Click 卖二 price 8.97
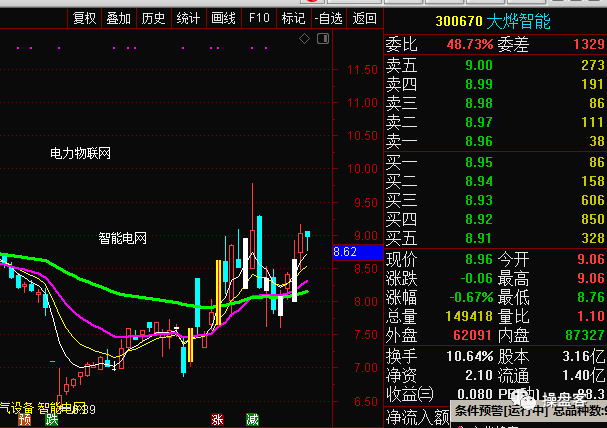The width and height of the screenshot is (607, 428). tap(479, 122)
